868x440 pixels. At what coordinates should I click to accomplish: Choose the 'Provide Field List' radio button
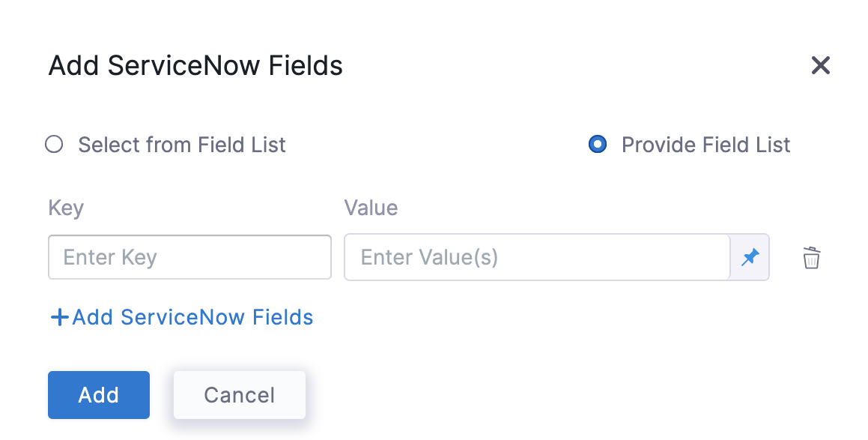click(x=598, y=144)
